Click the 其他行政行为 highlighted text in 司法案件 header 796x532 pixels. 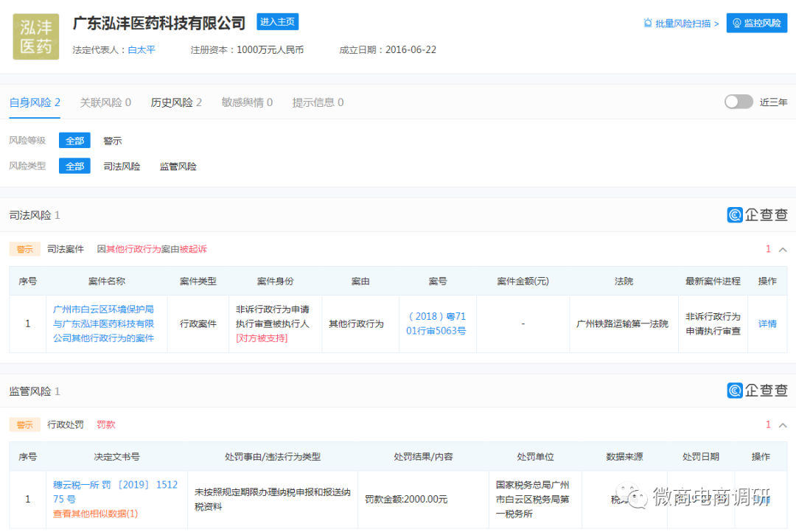[133, 249]
